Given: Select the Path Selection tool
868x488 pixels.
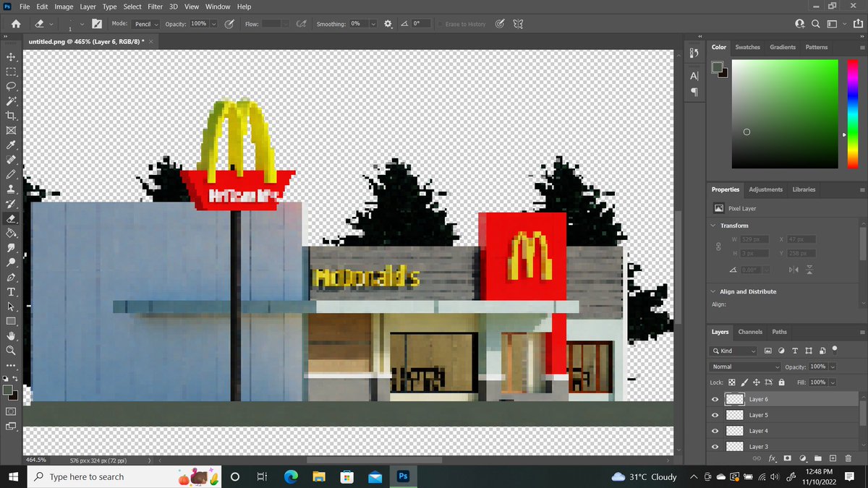Looking at the screenshot, I should coord(11,307).
